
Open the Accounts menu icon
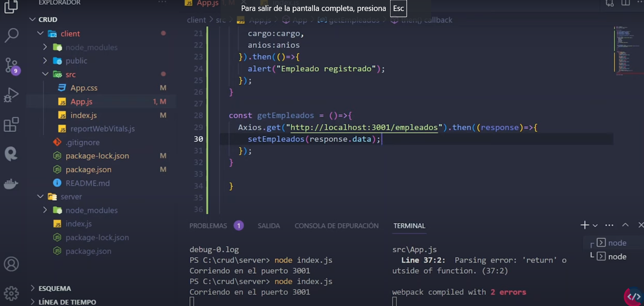pos(11,264)
